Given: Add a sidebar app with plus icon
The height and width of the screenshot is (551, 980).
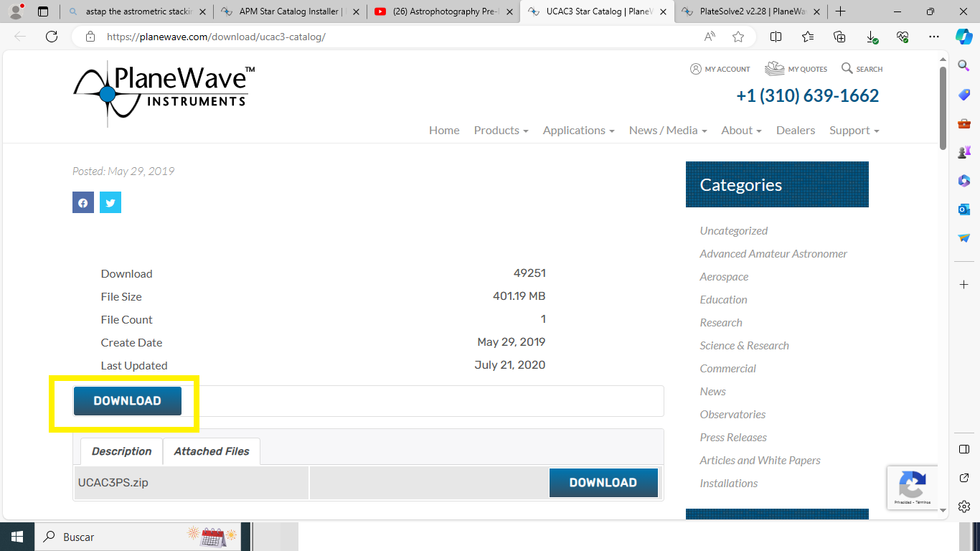Looking at the screenshot, I should point(964,285).
